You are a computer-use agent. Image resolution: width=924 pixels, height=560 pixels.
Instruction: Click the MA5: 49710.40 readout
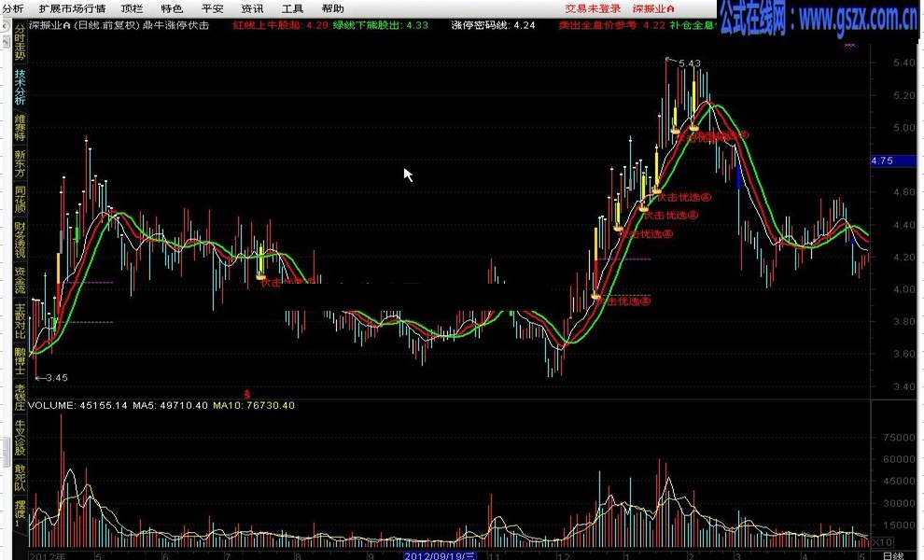pyautogui.click(x=170, y=406)
